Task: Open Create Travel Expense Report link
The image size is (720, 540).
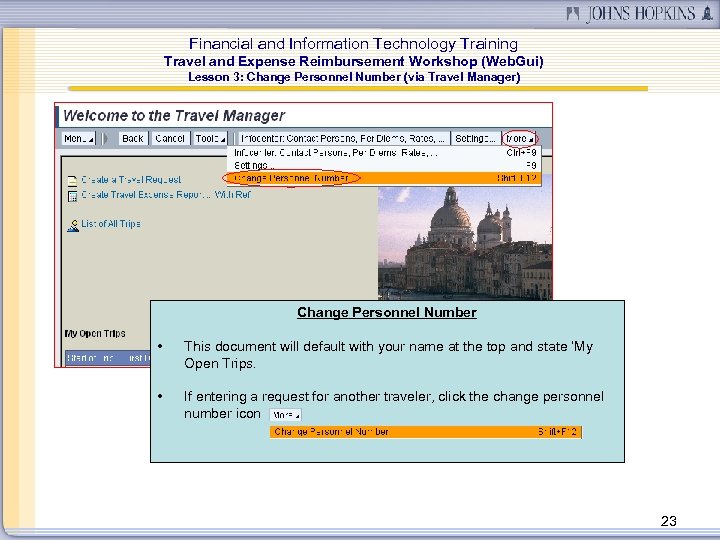Action: pyautogui.click(x=166, y=195)
